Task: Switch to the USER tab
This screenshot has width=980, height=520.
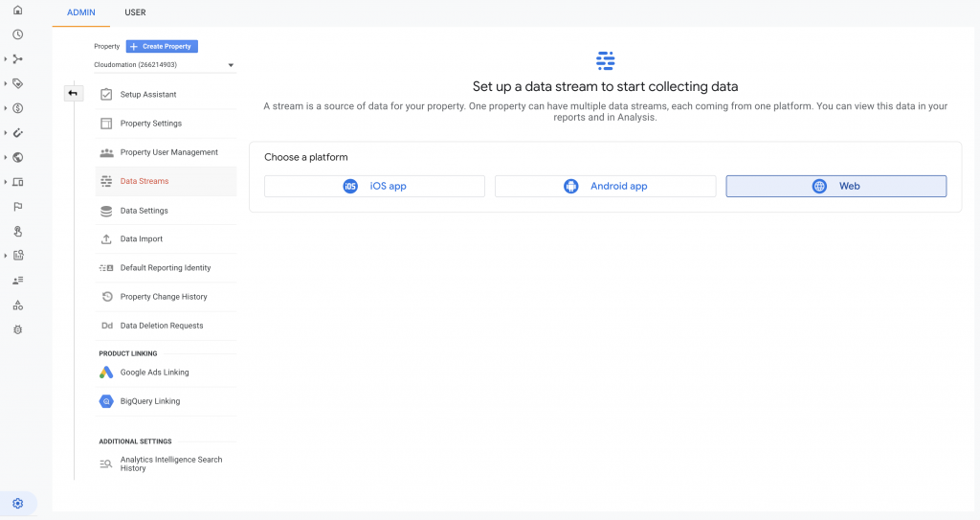Action: coord(135,12)
